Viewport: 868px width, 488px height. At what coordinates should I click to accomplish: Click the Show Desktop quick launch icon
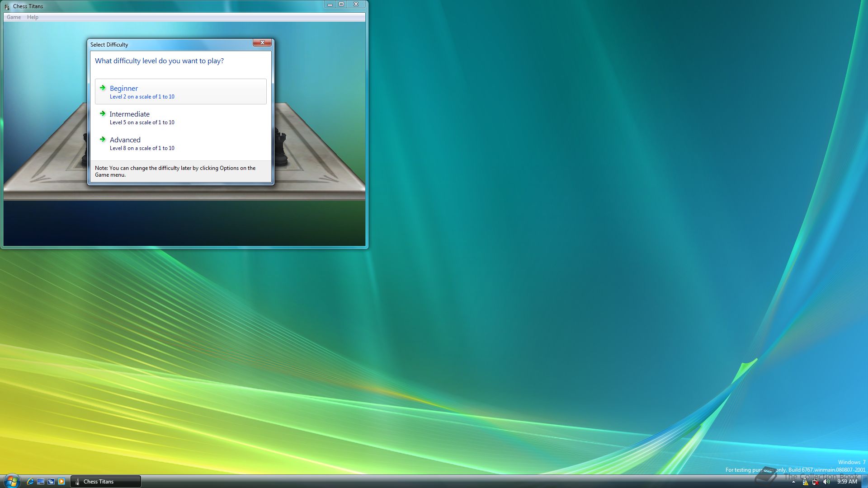tap(41, 482)
